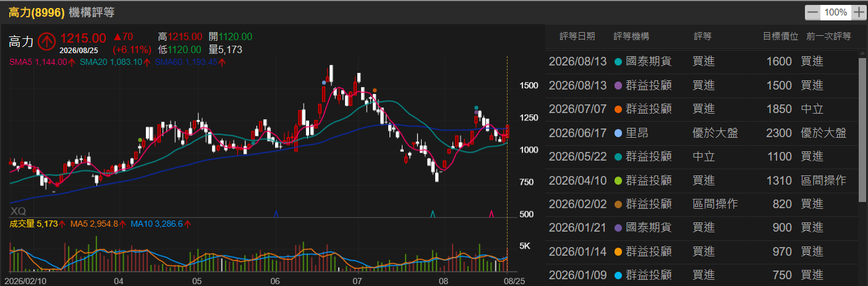
Task: Click 區間操作 rating in 2026/02/02 row
Action: pos(715,204)
